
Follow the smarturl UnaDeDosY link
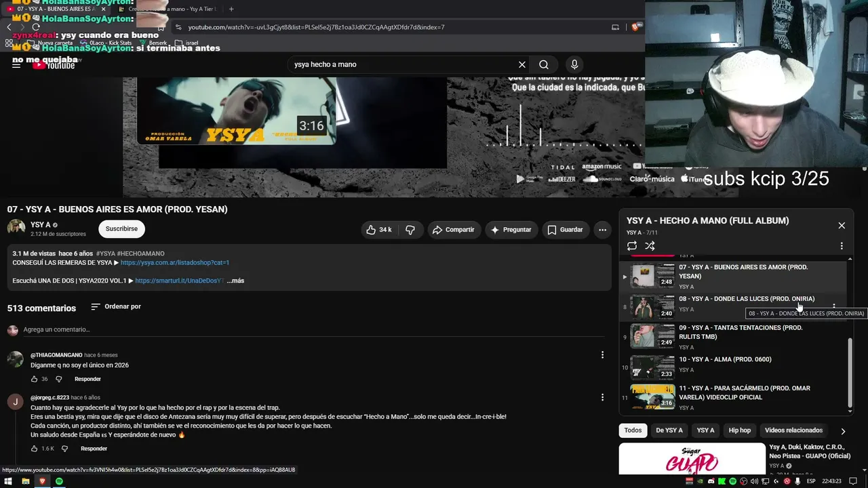click(179, 281)
